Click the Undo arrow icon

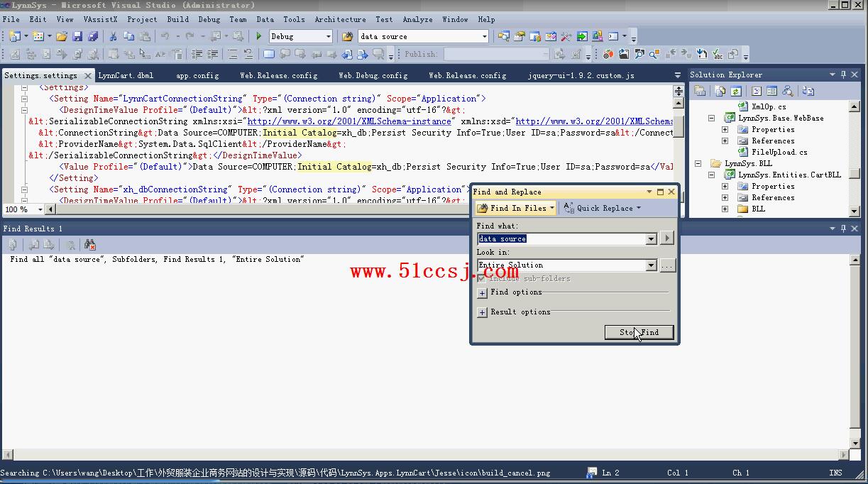coord(165,36)
